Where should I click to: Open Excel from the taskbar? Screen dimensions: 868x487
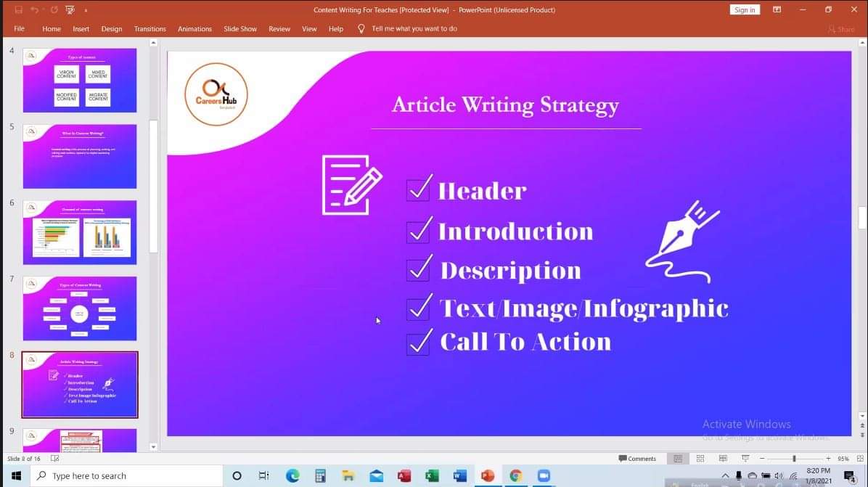pos(432,475)
